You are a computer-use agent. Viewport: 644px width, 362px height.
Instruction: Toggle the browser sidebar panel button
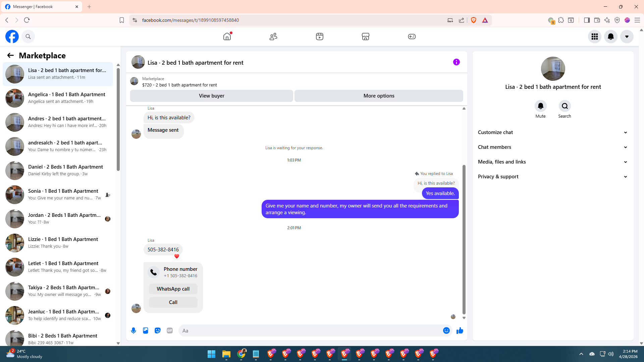click(587, 20)
